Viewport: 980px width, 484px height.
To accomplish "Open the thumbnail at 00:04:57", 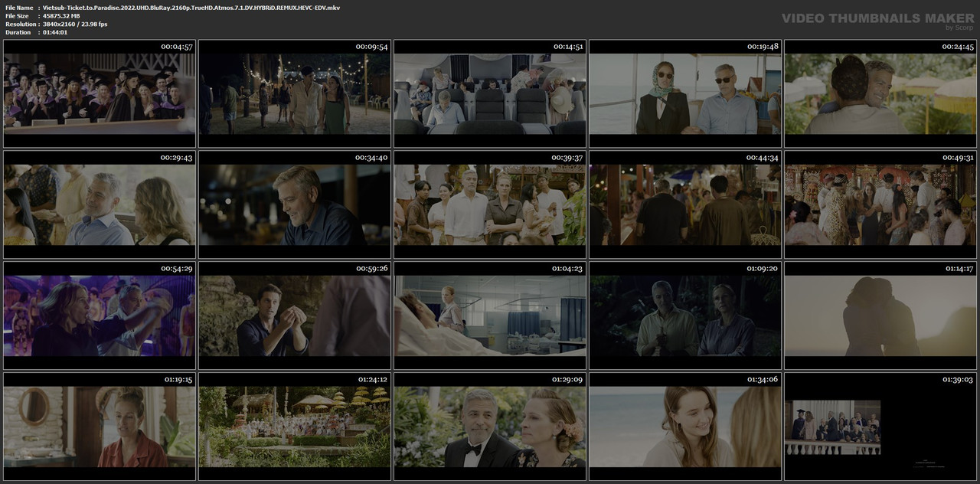I will tap(100, 93).
